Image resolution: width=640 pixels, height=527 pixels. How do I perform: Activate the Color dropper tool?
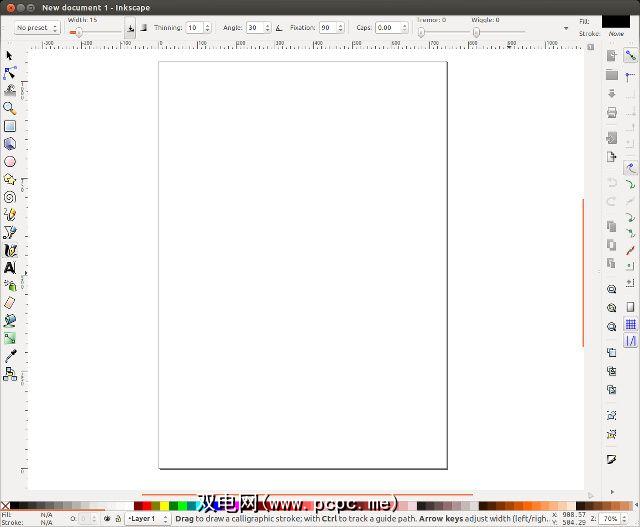click(x=10, y=355)
